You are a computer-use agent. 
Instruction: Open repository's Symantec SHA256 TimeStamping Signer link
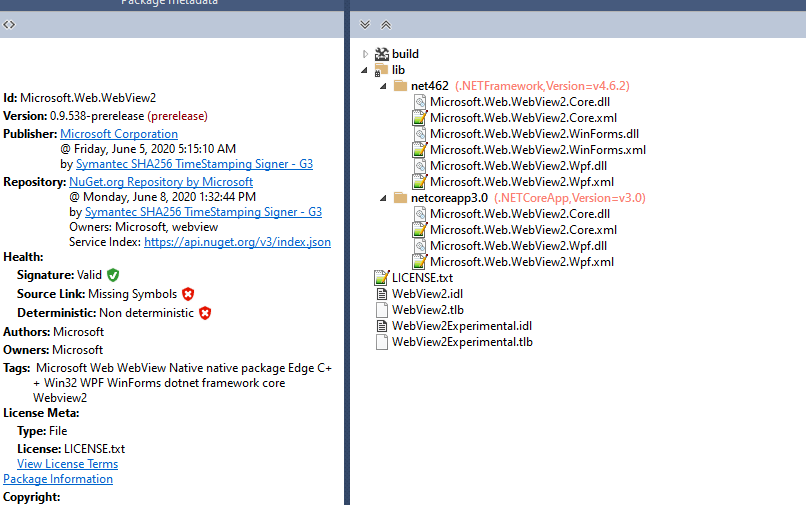pyautogui.click(x=203, y=212)
